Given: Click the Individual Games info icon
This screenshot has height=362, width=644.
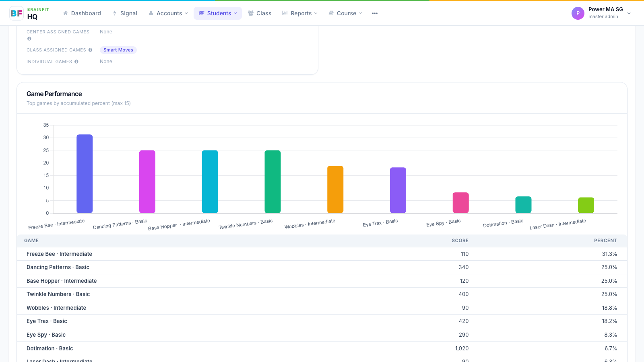Looking at the screenshot, I should click(x=76, y=62).
